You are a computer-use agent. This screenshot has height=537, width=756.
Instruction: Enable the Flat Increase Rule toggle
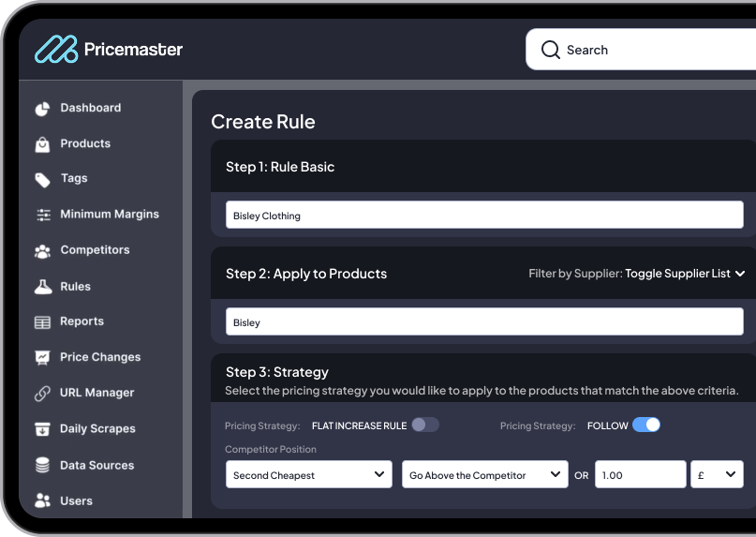(x=425, y=425)
